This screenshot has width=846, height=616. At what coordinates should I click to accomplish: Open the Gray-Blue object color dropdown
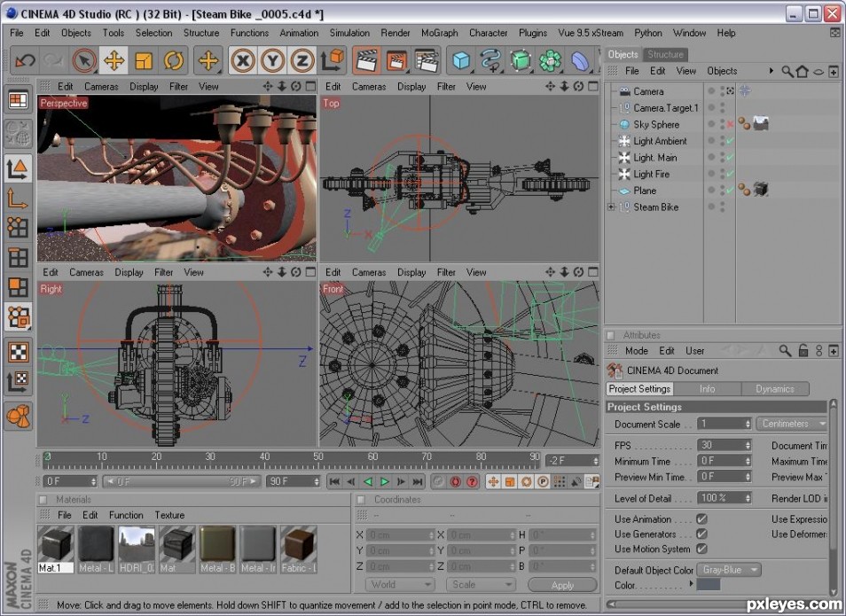coord(729,570)
